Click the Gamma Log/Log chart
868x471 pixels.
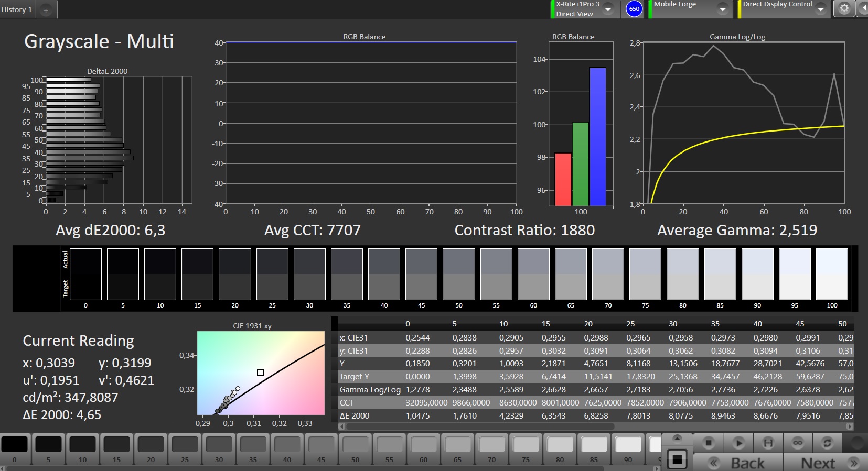click(x=744, y=123)
